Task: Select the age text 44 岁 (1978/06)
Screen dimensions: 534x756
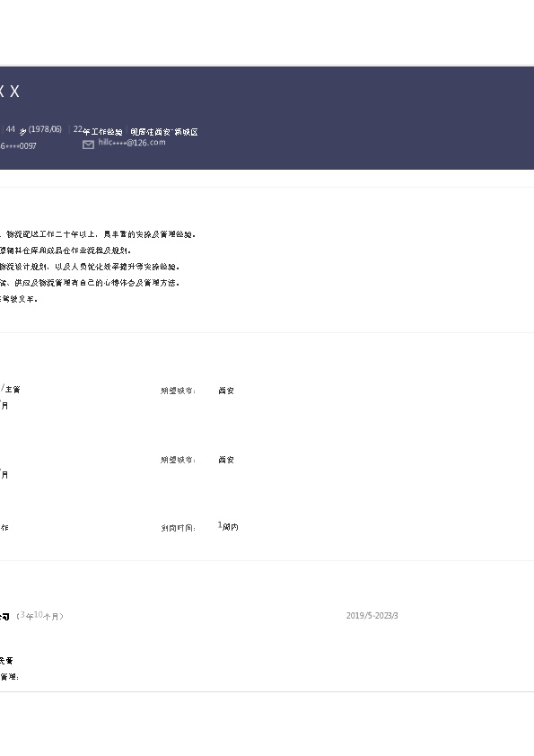Action: point(34,129)
